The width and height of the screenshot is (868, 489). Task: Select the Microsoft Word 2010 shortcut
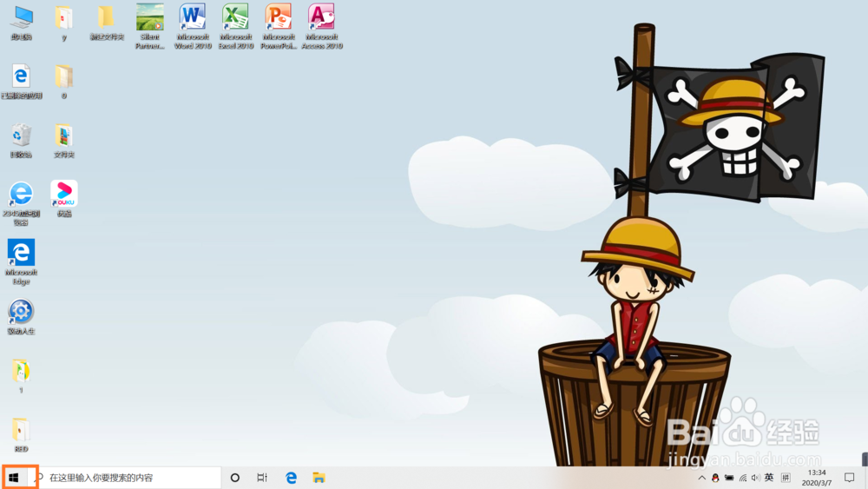tap(192, 26)
